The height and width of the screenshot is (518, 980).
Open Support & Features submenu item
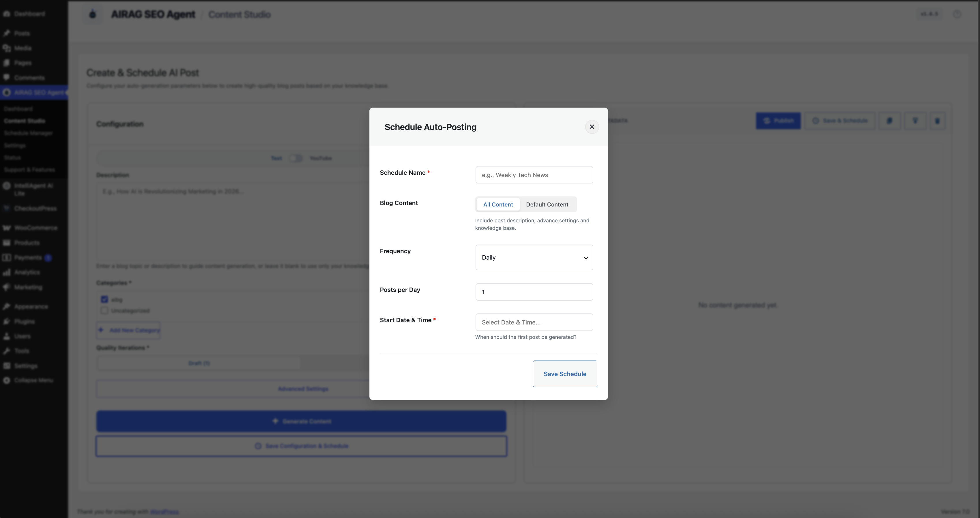29,170
